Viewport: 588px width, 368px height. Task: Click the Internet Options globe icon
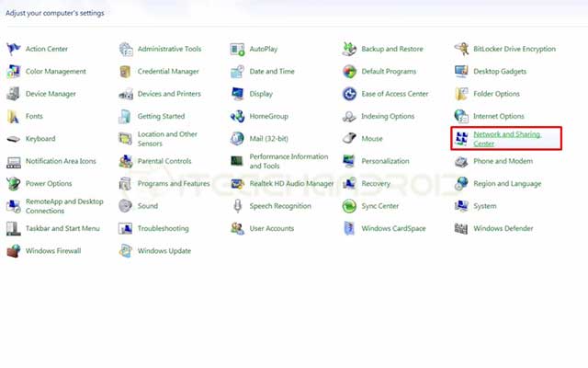tap(461, 117)
